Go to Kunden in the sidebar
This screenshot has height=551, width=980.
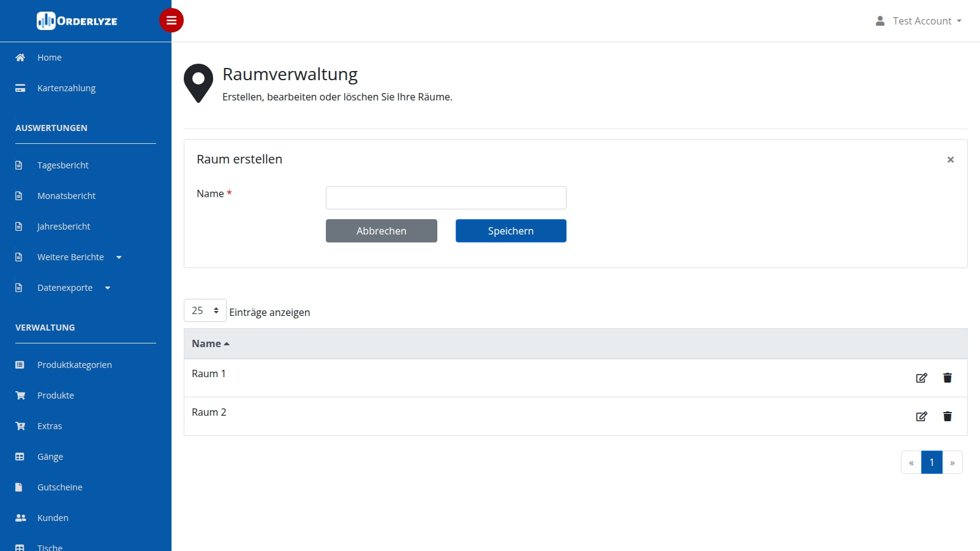pos(53,518)
